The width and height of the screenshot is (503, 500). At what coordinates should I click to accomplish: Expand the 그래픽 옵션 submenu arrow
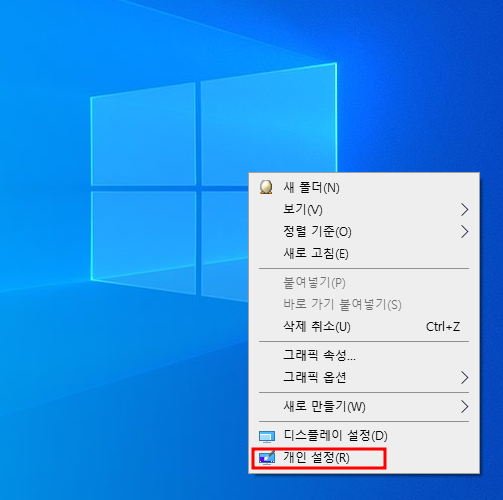pyautogui.click(x=465, y=377)
